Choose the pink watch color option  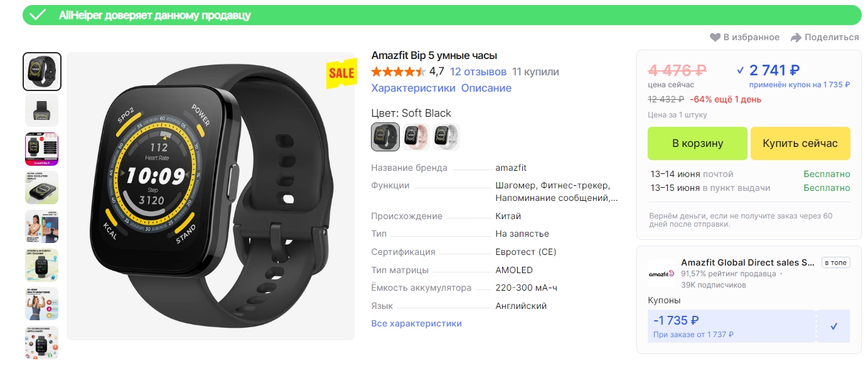click(415, 137)
